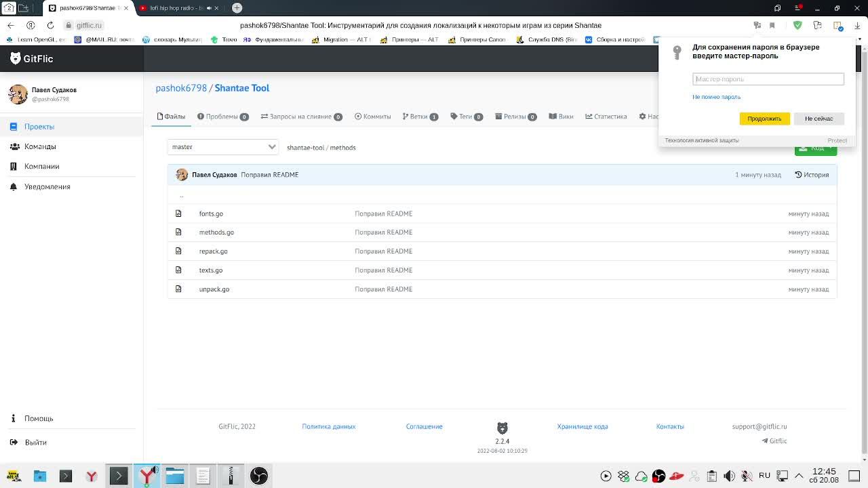This screenshot has height=488, width=868.
Task: Click the Yandex Browser taskbar icon
Action: coord(147,476)
